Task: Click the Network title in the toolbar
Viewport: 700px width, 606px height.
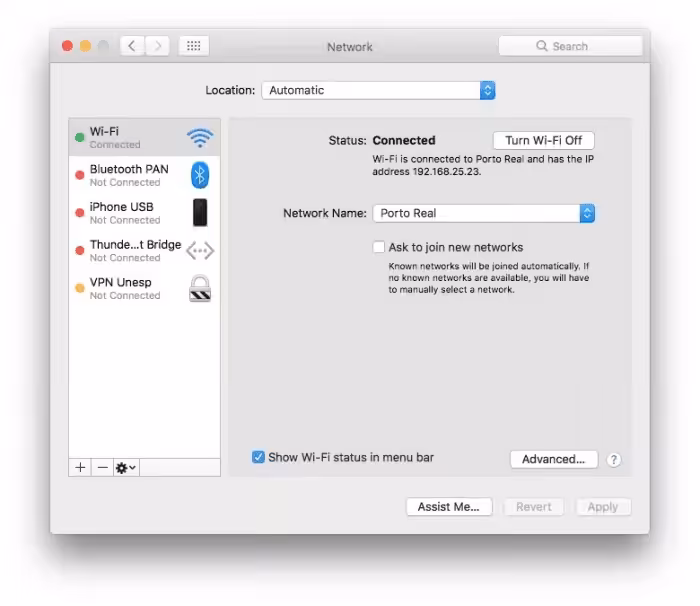Action: click(350, 47)
